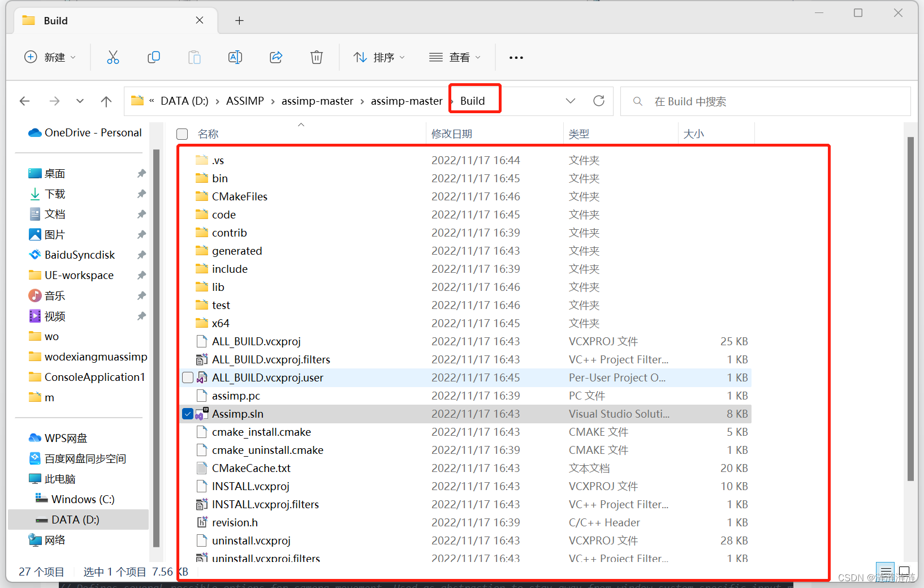Viewport: 924px width, 588px height.
Task: Click the Paste clipboard icon
Action: pos(195,57)
